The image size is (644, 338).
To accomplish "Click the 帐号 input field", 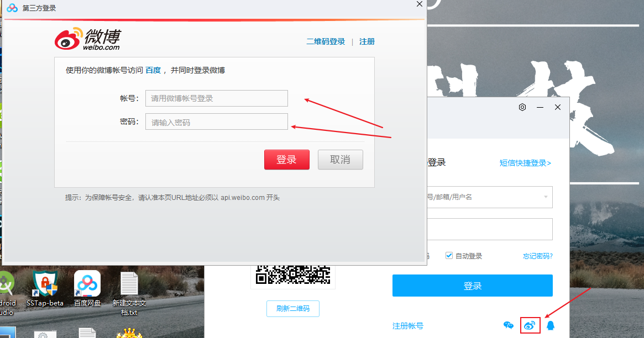I will click(216, 98).
